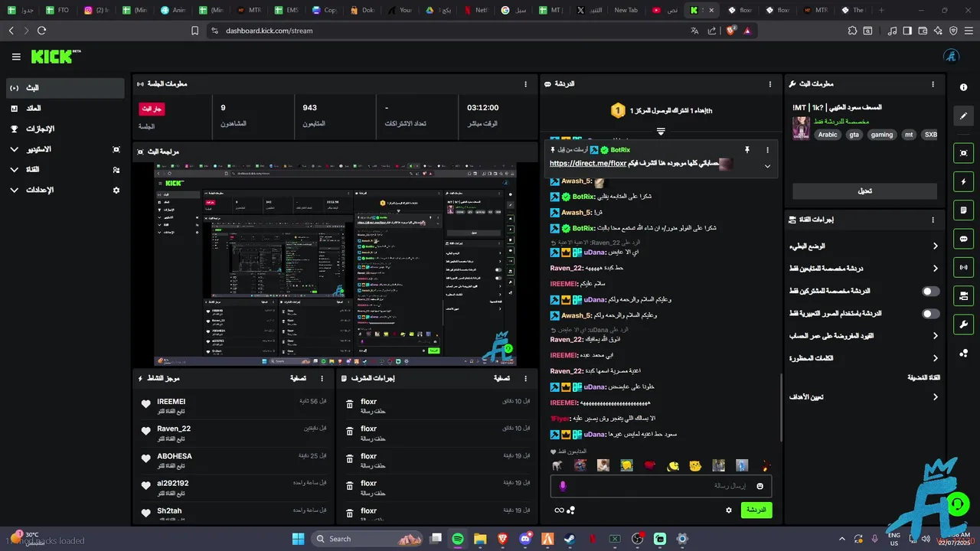Insert the red heart emote

(x=650, y=465)
